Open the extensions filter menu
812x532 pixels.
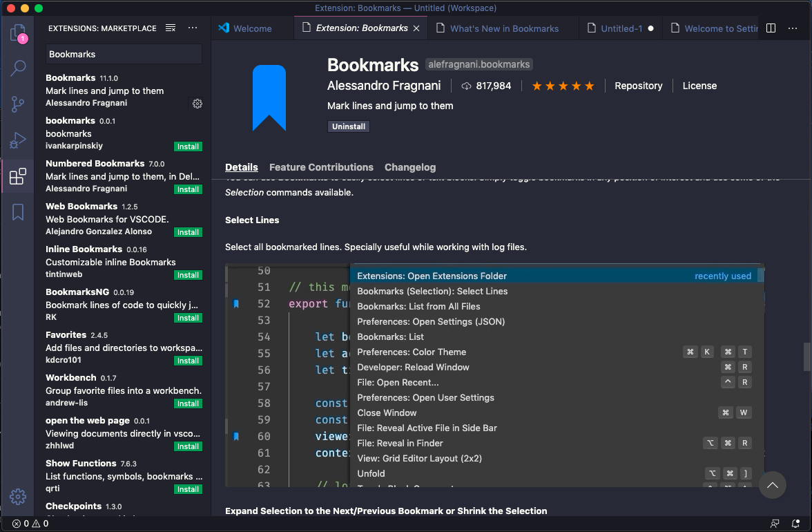click(170, 28)
